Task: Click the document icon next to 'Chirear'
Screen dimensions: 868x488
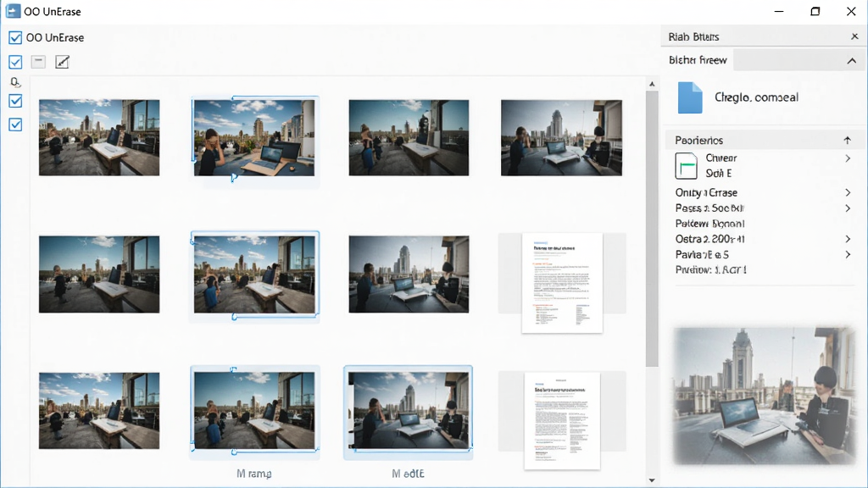Action: [686, 165]
